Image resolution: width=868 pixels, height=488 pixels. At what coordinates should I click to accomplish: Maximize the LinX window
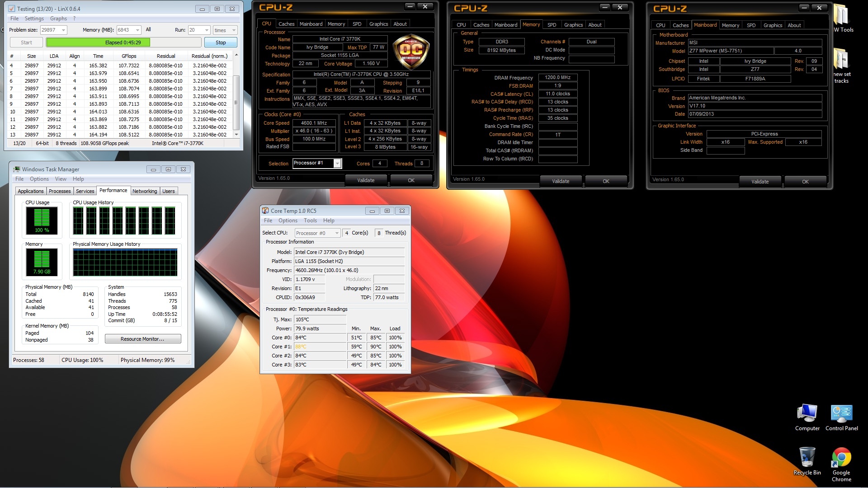pyautogui.click(x=217, y=9)
